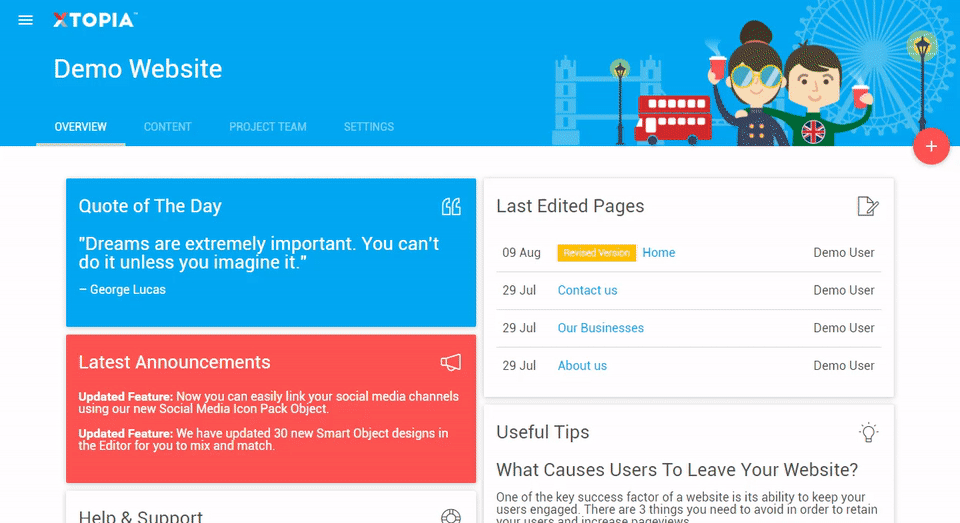This screenshot has height=523, width=960.
Task: Open the Our Businesses page link
Action: [x=600, y=328]
